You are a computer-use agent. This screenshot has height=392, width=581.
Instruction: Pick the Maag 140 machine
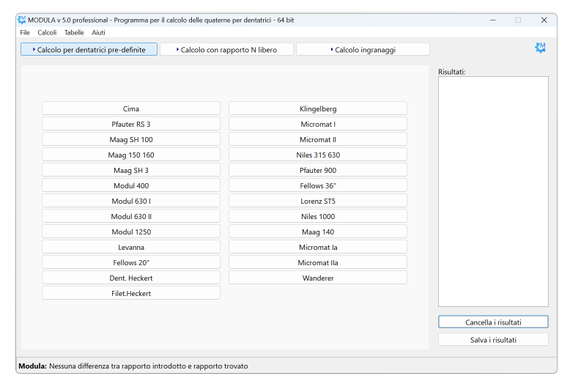coord(318,232)
